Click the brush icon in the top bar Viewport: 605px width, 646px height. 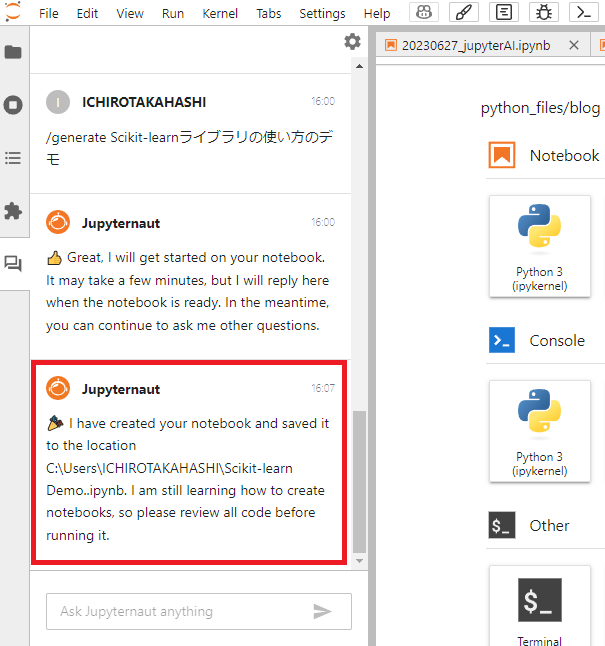(x=465, y=13)
